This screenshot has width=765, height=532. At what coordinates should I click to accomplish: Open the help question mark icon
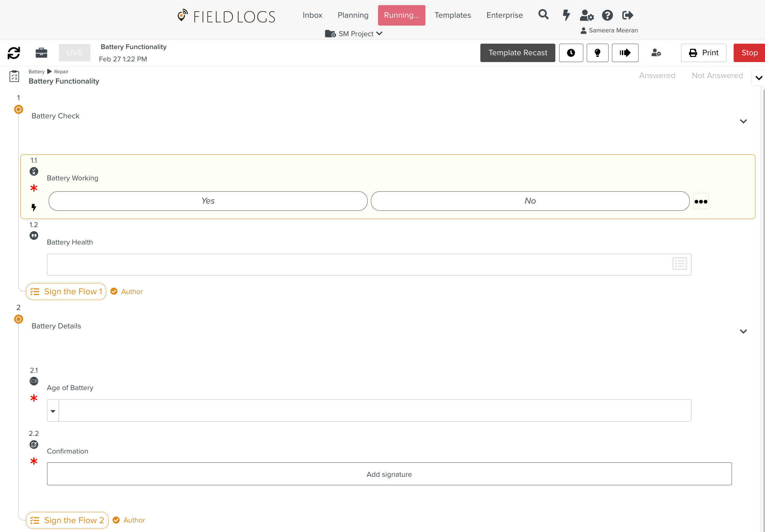point(607,15)
